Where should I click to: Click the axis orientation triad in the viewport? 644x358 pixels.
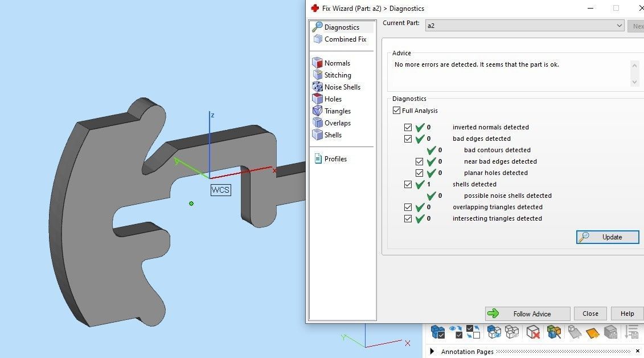pos(375,337)
